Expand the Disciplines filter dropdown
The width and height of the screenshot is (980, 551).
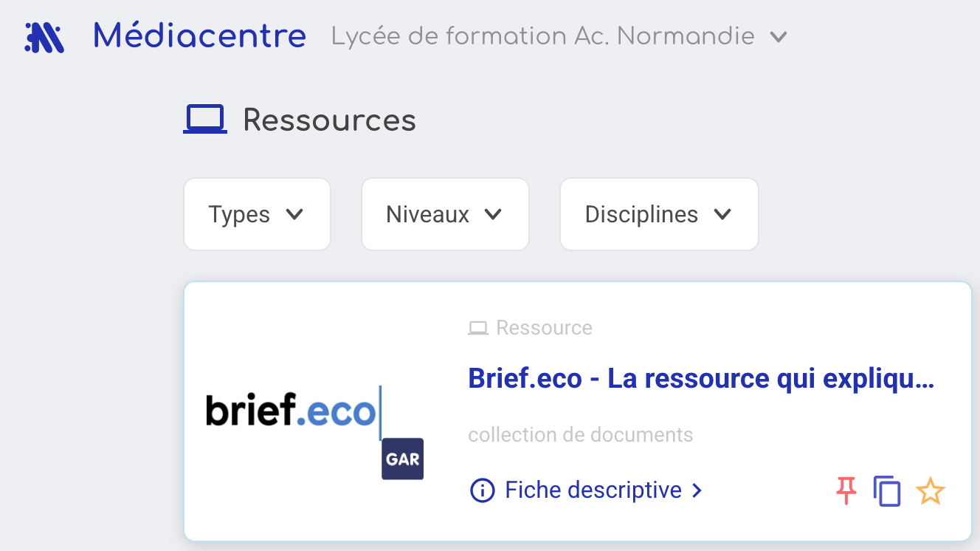658,215
